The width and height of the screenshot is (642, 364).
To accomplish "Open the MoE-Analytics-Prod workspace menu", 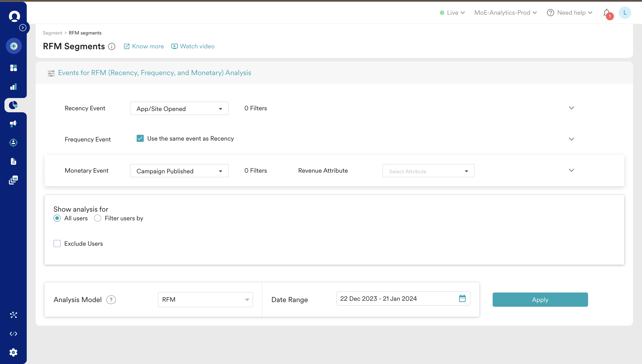I will 505,13.
